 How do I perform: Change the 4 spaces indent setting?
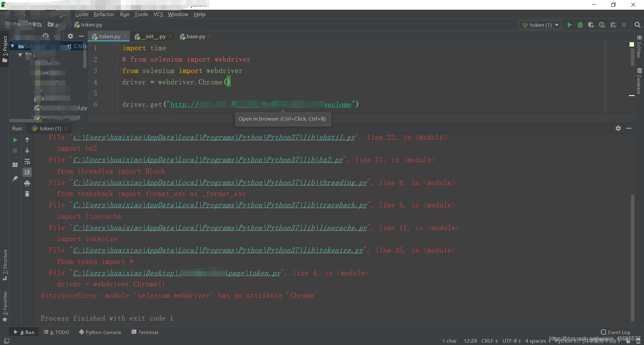538,341
